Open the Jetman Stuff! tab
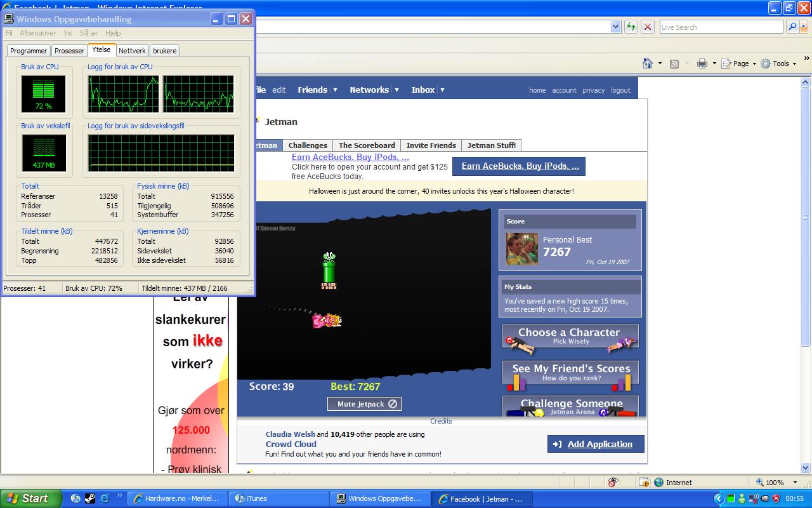Viewport: 812px width, 508px height. [x=492, y=145]
